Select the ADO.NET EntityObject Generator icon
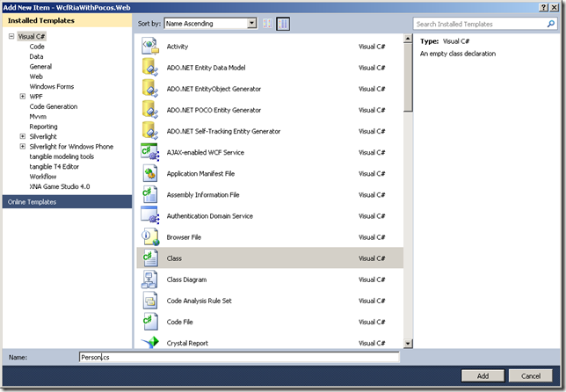Screen dimensions: 566x392 [150, 89]
